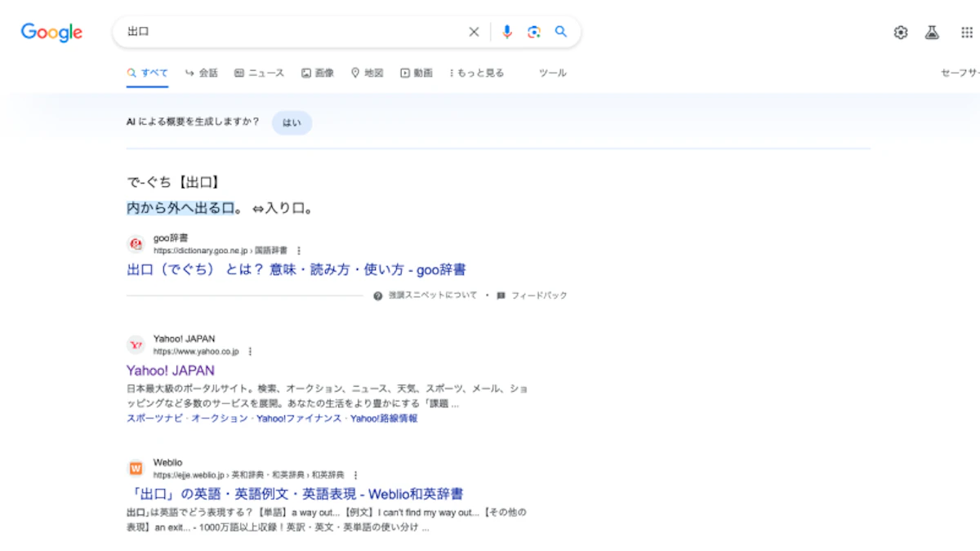Switch to the 画像 tab
Image resolution: width=980 pixels, height=551 pixels.
(x=317, y=73)
